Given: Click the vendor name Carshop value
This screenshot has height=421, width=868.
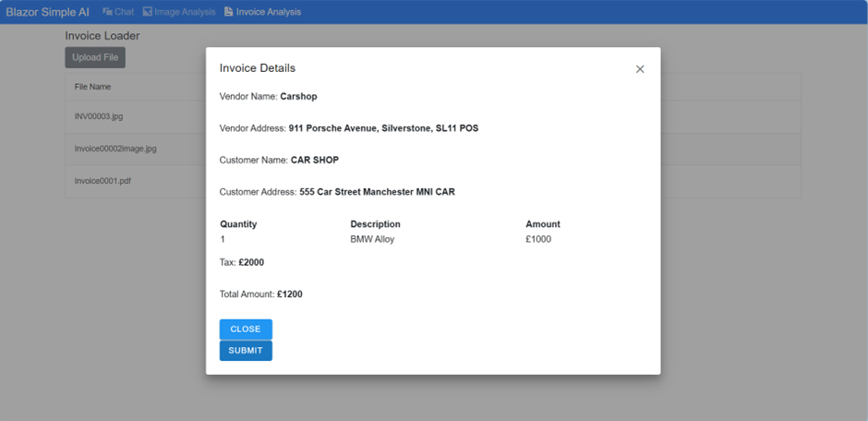Looking at the screenshot, I should click(x=298, y=96).
